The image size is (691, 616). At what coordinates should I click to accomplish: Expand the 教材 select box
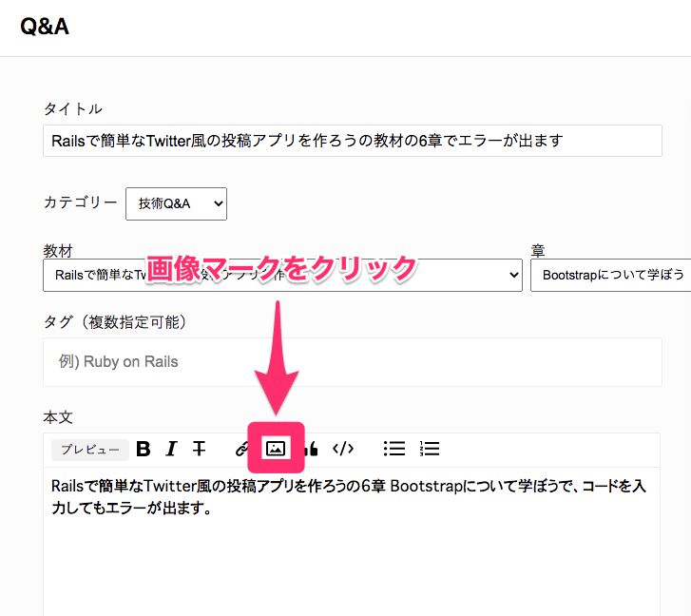(282, 275)
